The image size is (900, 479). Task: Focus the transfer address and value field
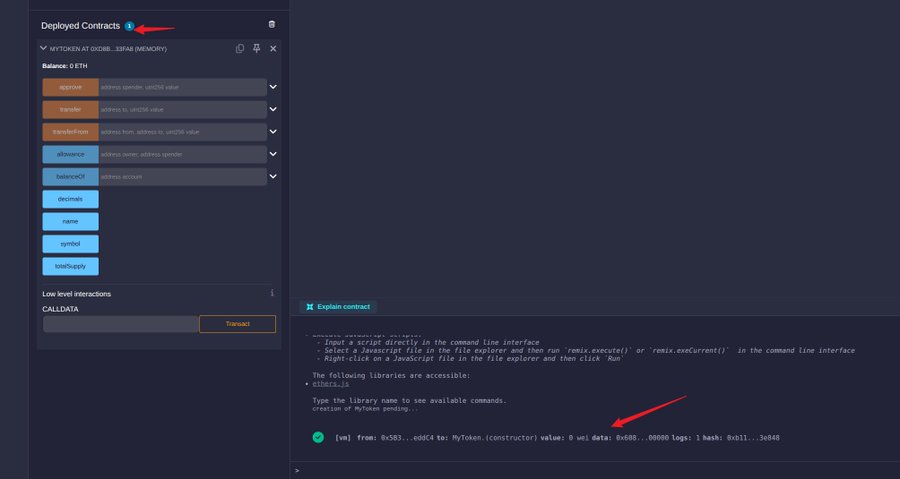click(183, 110)
